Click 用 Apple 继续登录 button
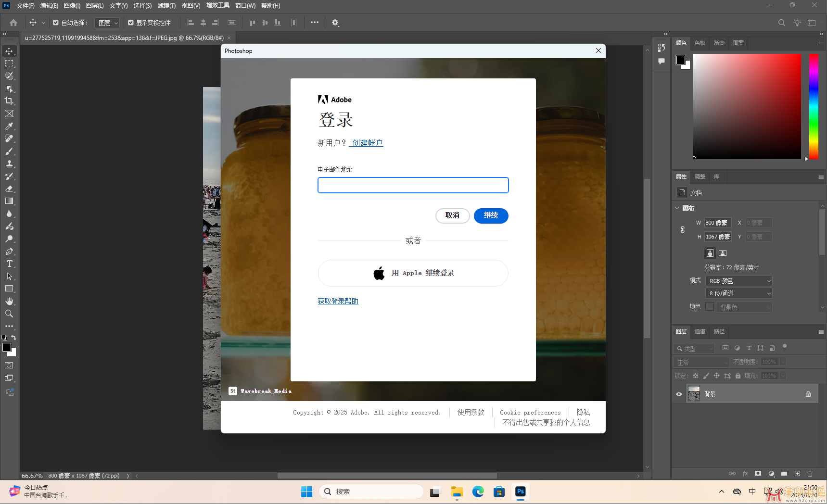 click(413, 273)
